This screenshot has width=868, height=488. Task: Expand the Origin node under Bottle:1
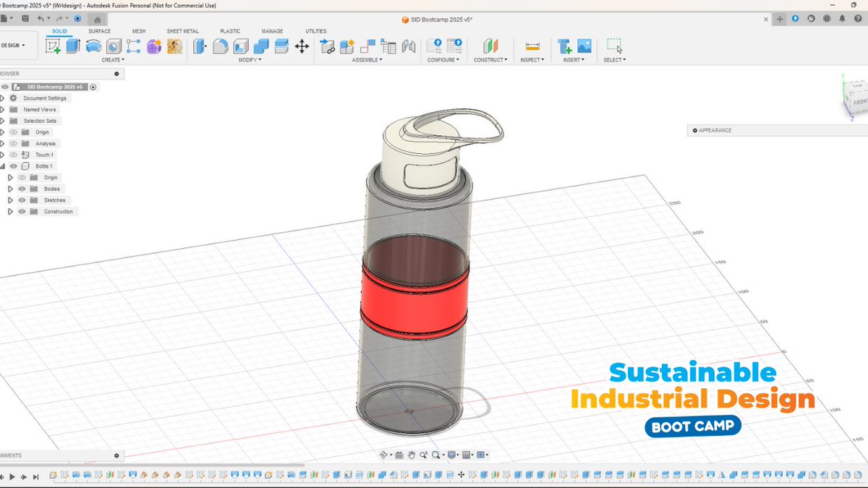click(9, 177)
